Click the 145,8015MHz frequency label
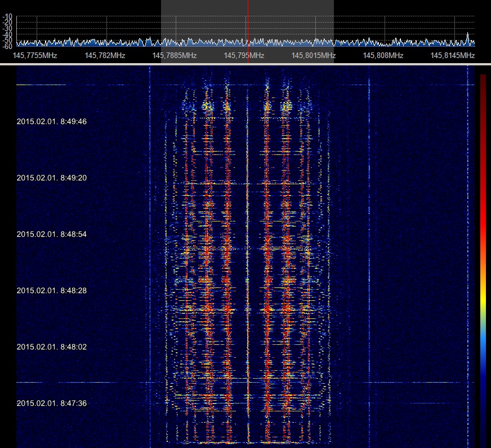 click(314, 56)
